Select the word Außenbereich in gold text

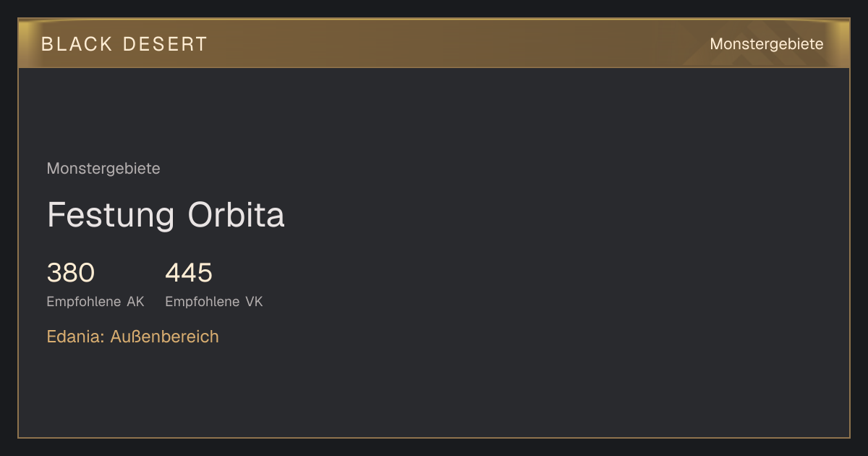pos(165,337)
